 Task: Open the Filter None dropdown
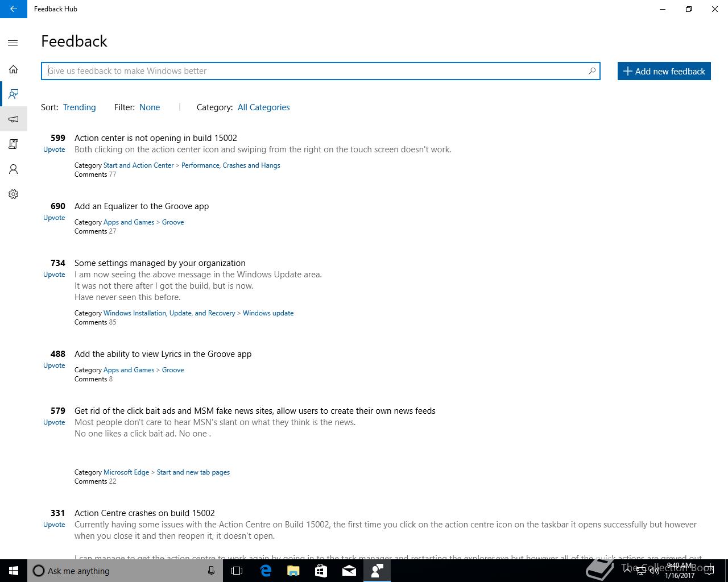(x=150, y=107)
